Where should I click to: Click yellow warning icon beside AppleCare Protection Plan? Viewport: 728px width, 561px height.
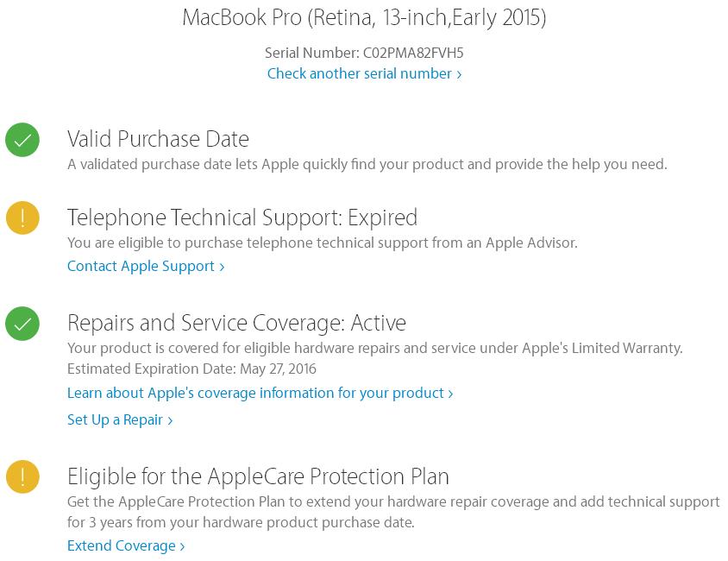tap(22, 477)
